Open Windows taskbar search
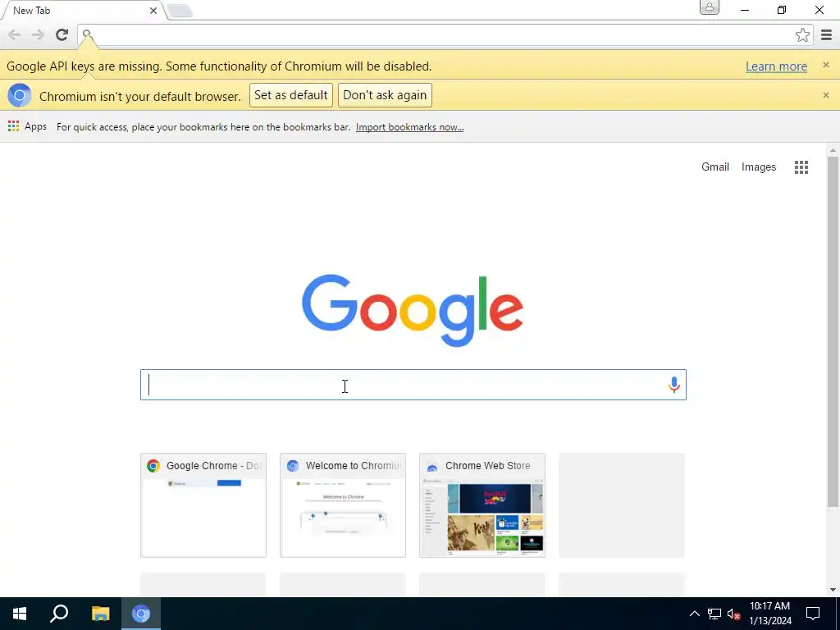The image size is (840, 630). click(x=59, y=614)
